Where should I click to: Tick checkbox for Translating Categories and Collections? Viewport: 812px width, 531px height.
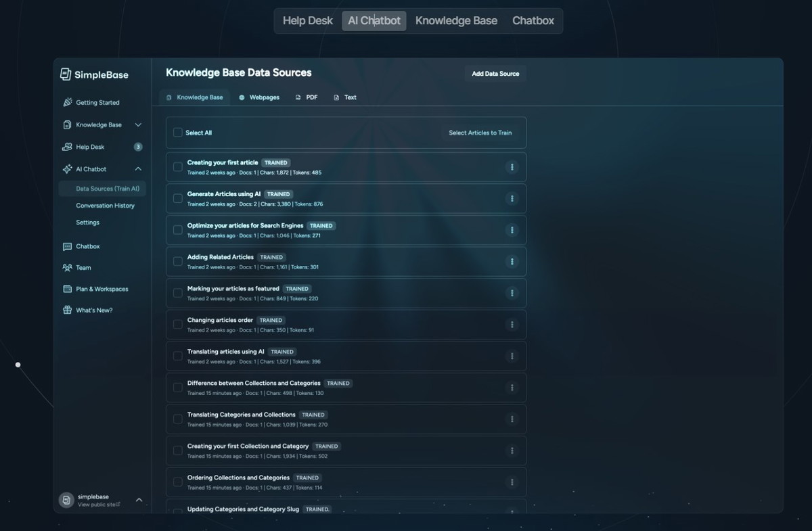point(178,419)
